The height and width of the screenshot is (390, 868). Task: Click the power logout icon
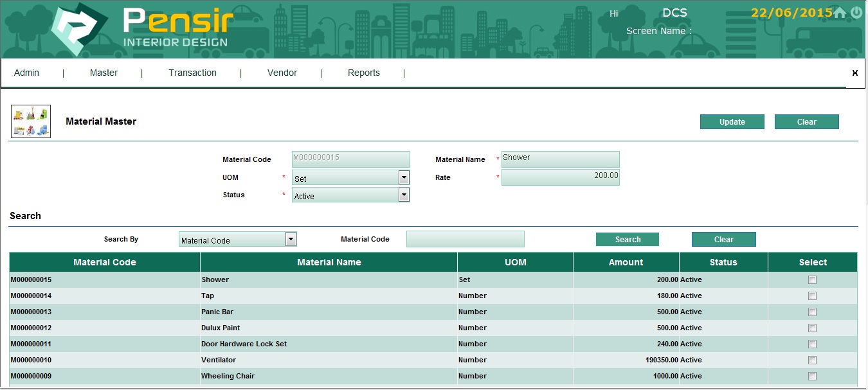(x=856, y=13)
